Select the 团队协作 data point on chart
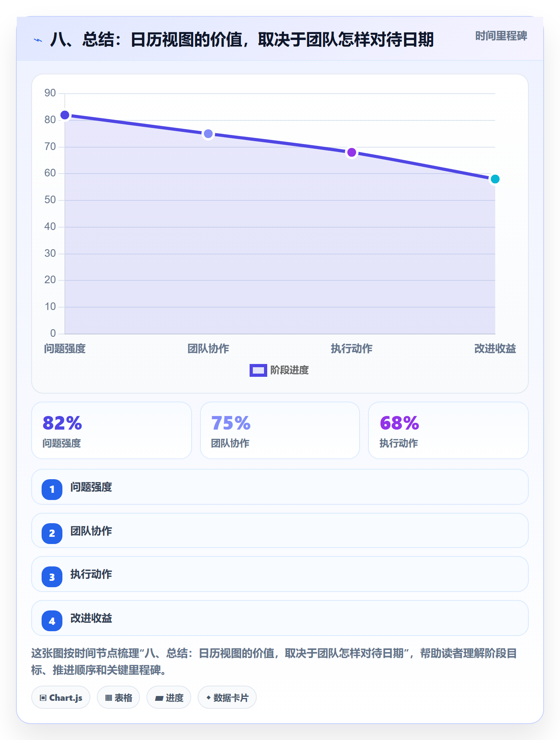560x740 pixels. [208, 134]
